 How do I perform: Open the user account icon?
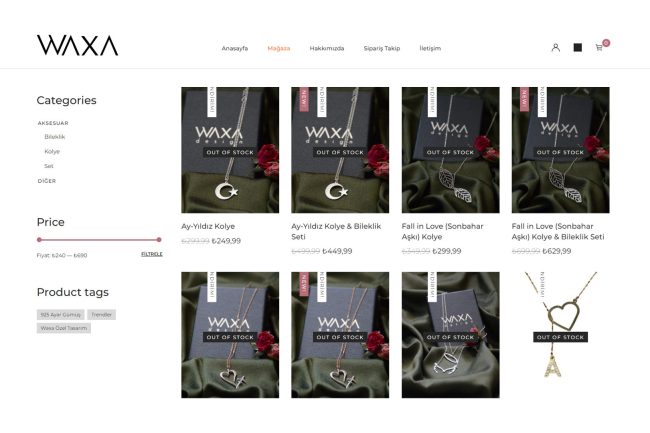pyautogui.click(x=555, y=48)
